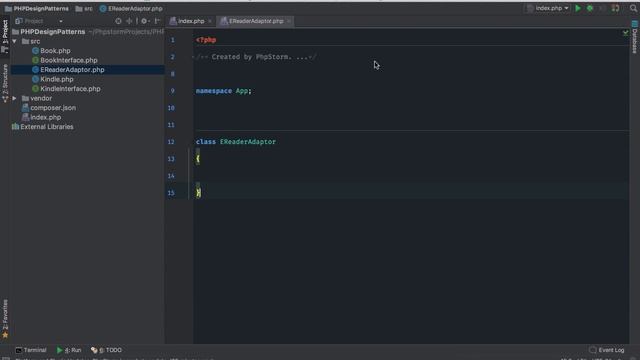Open index.php run configuration dropdown
Image resolution: width=640 pixels, height=360 pixels.
pyautogui.click(x=547, y=8)
